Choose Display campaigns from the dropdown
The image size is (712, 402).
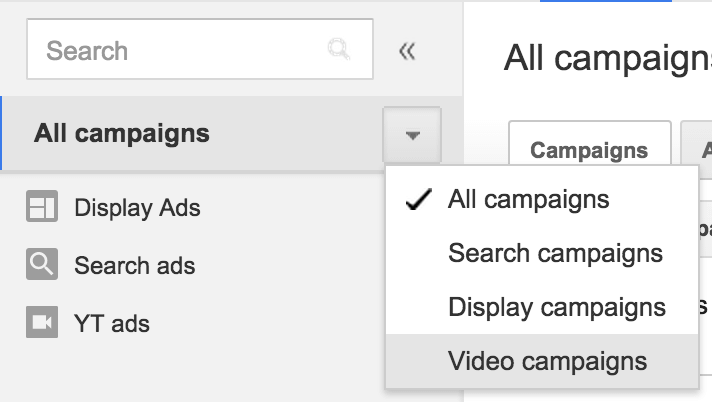557,307
